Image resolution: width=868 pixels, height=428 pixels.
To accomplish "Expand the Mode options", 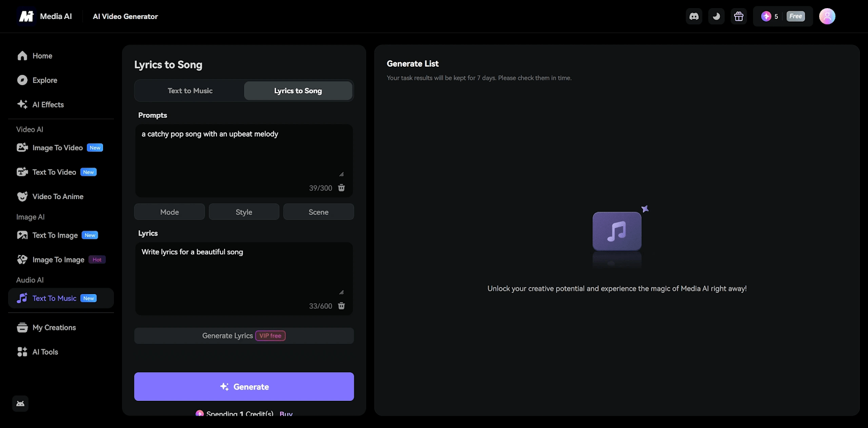I will tap(169, 212).
